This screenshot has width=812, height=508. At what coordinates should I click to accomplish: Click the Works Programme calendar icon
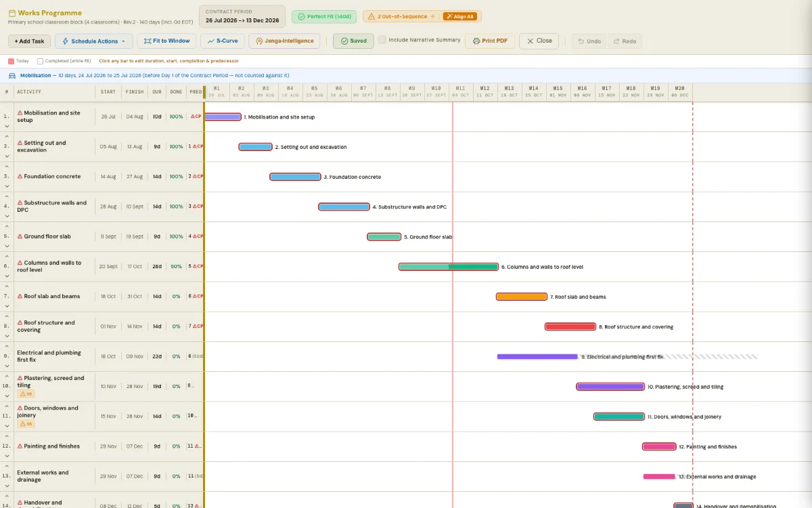pos(12,13)
